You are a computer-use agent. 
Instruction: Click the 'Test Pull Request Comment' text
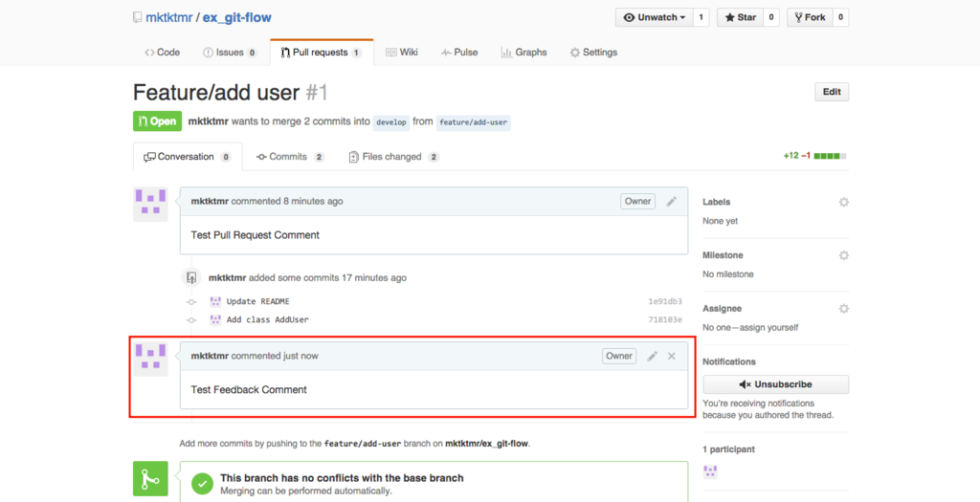click(255, 235)
